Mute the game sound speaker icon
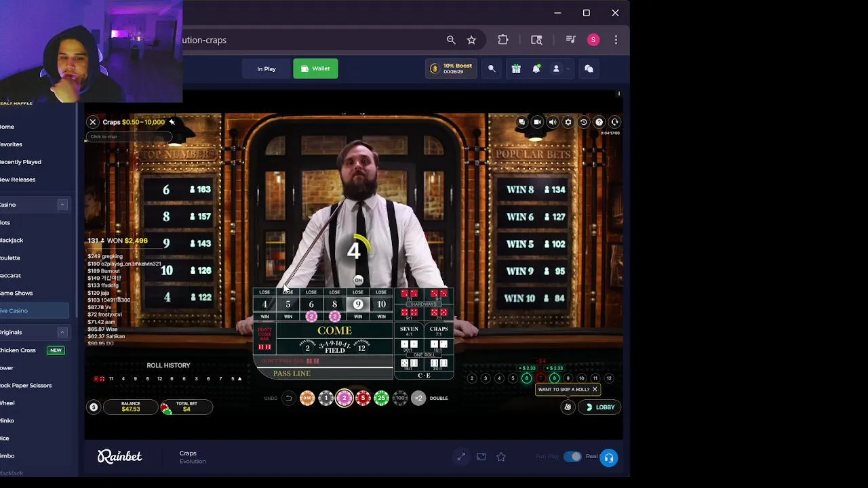The height and width of the screenshot is (488, 868). point(553,122)
